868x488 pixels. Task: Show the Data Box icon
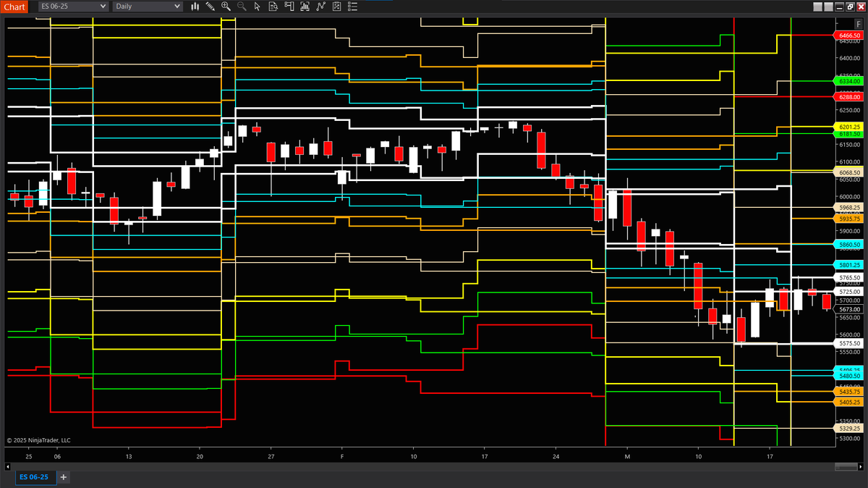pyautogui.click(x=273, y=7)
